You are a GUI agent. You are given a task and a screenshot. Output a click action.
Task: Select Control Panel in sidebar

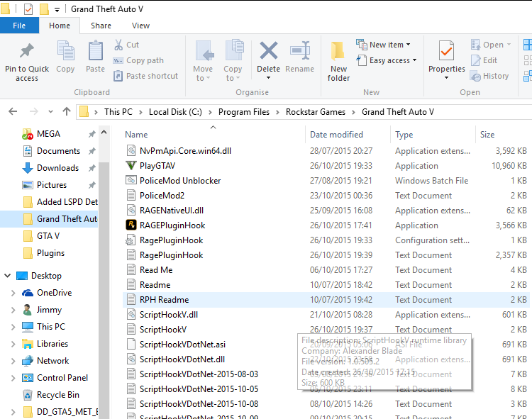tap(62, 378)
